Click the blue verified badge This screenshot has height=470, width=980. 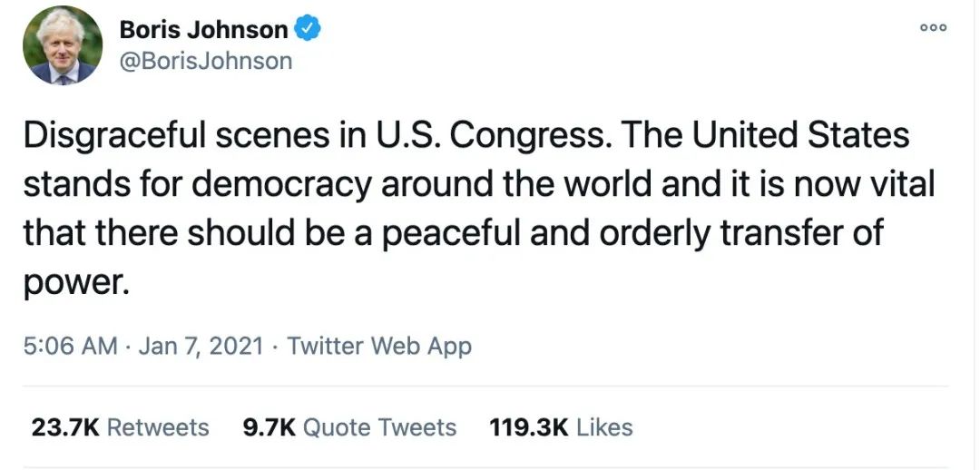point(309,29)
